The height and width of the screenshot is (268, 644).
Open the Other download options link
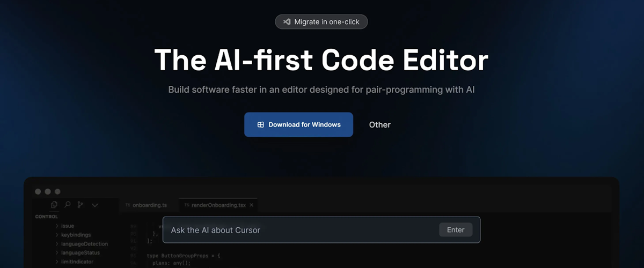(379, 124)
